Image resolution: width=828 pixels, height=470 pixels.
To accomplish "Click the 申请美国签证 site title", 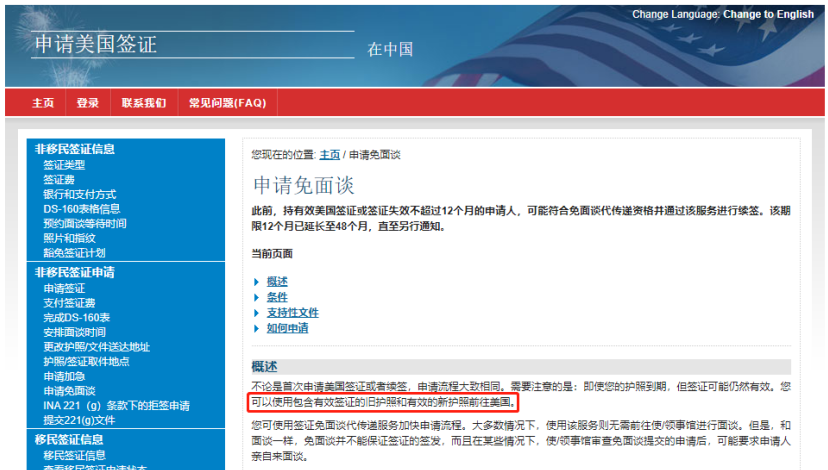I will (96, 45).
